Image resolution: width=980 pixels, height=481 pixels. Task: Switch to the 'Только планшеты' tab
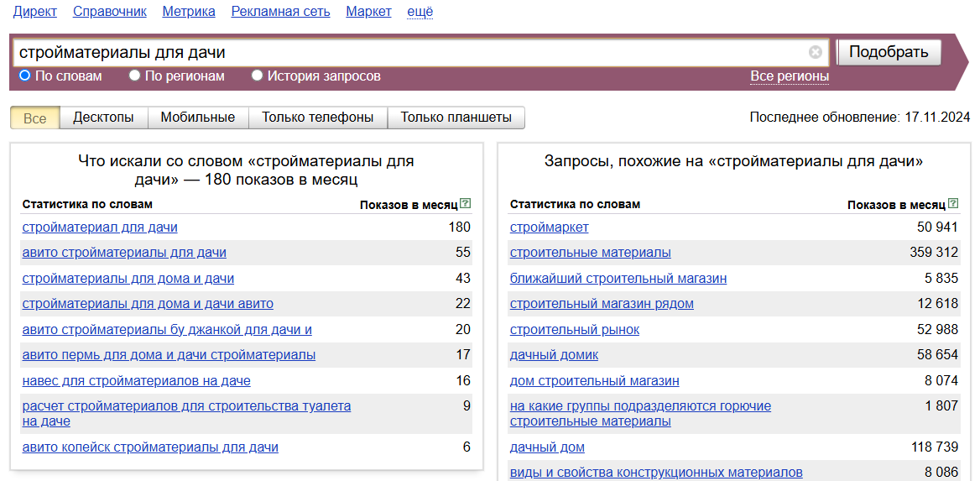[456, 118]
